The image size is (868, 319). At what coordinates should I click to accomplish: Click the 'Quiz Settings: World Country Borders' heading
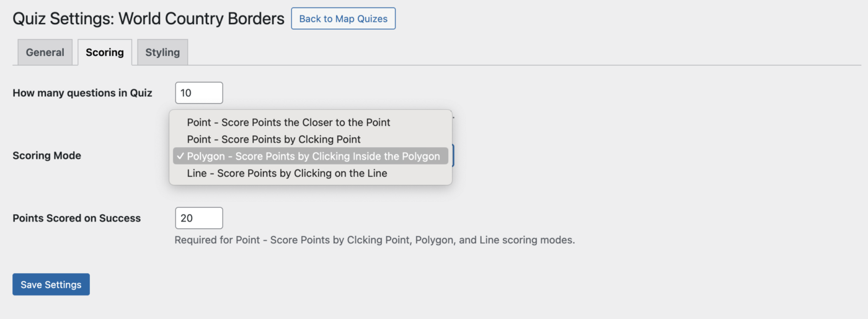148,19
